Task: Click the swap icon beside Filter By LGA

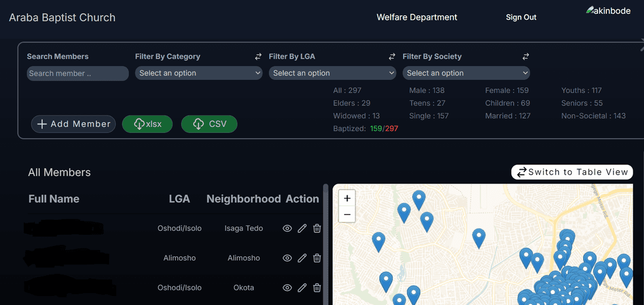Action: 392,57
